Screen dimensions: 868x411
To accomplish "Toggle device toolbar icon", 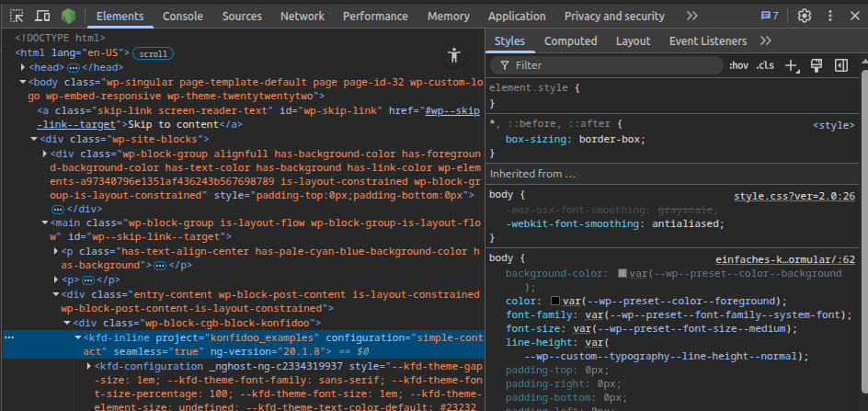I will 42,16.
